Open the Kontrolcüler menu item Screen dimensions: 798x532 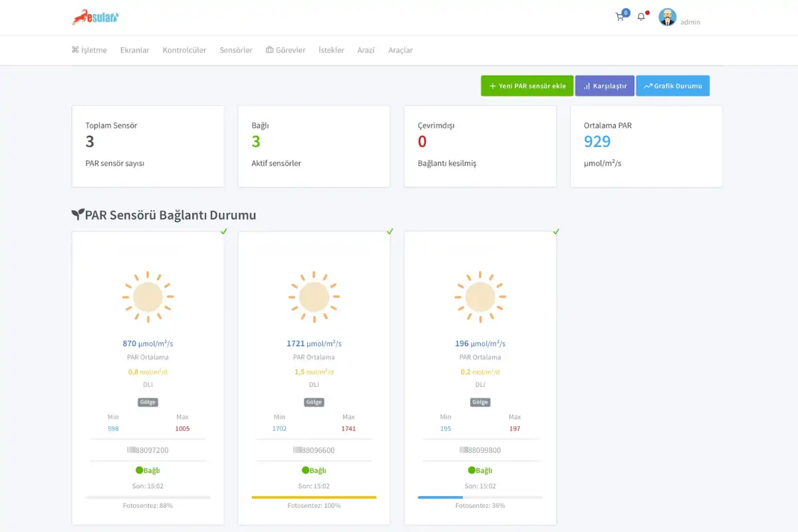[x=184, y=50]
